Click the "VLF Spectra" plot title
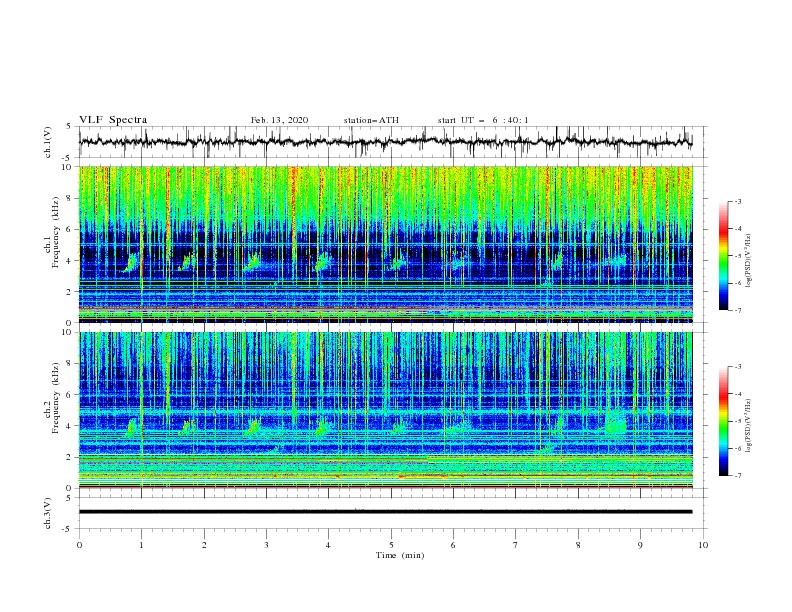792x612 pixels. [113, 120]
